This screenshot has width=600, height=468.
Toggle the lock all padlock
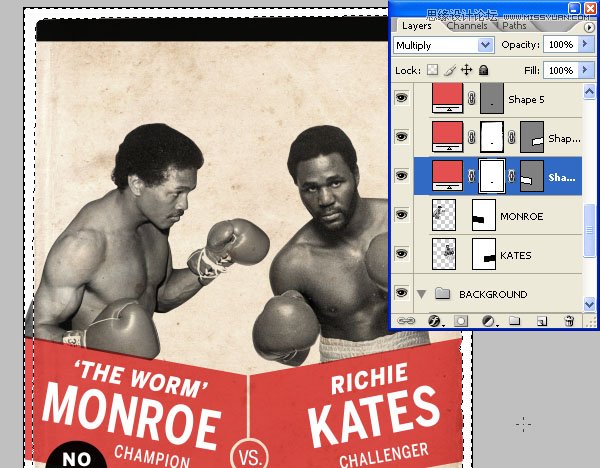[x=483, y=71]
